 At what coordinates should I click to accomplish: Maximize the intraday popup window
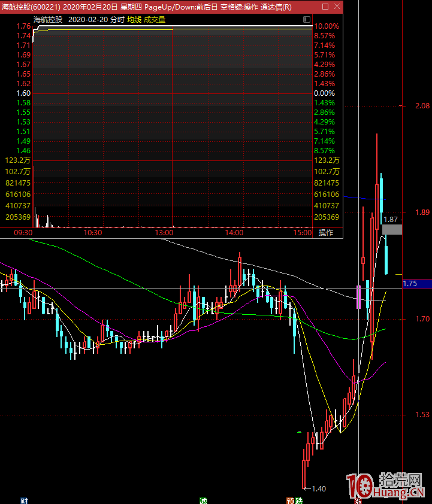tap(325, 7)
